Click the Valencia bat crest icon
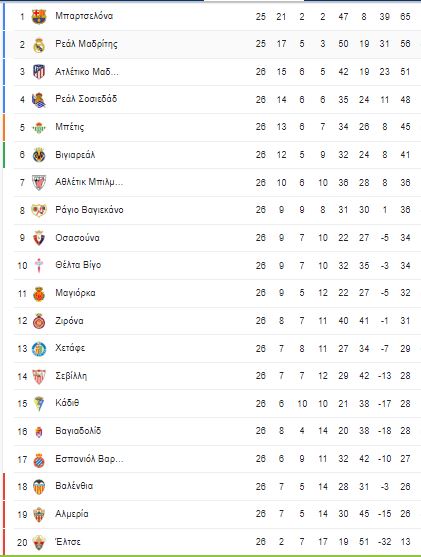The height and width of the screenshot is (557, 421). coord(39,486)
